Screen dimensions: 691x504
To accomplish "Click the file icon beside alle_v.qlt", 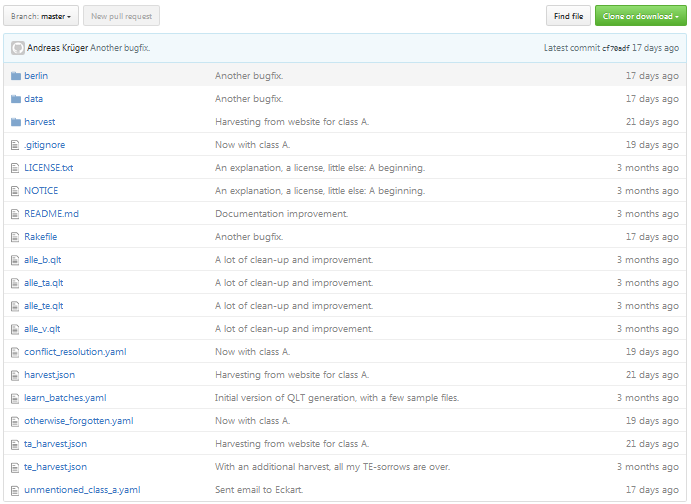I will (15, 329).
